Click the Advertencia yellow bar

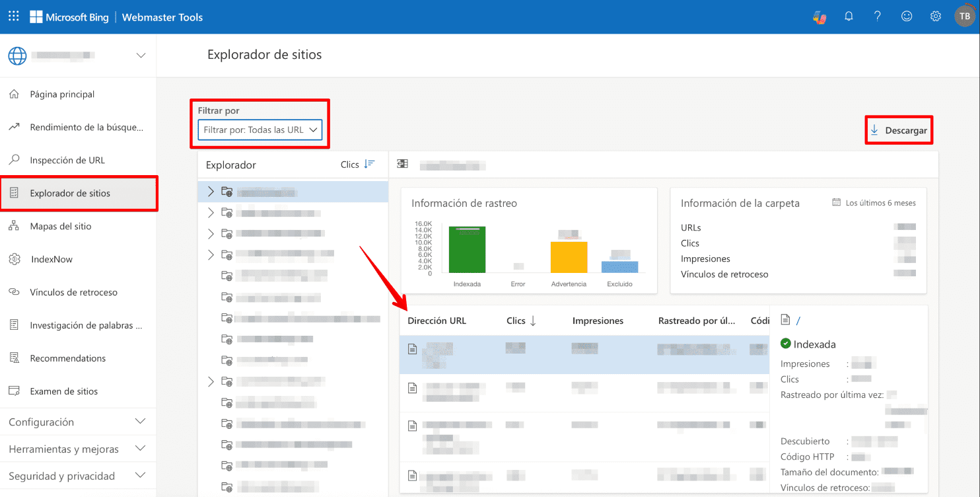point(569,257)
